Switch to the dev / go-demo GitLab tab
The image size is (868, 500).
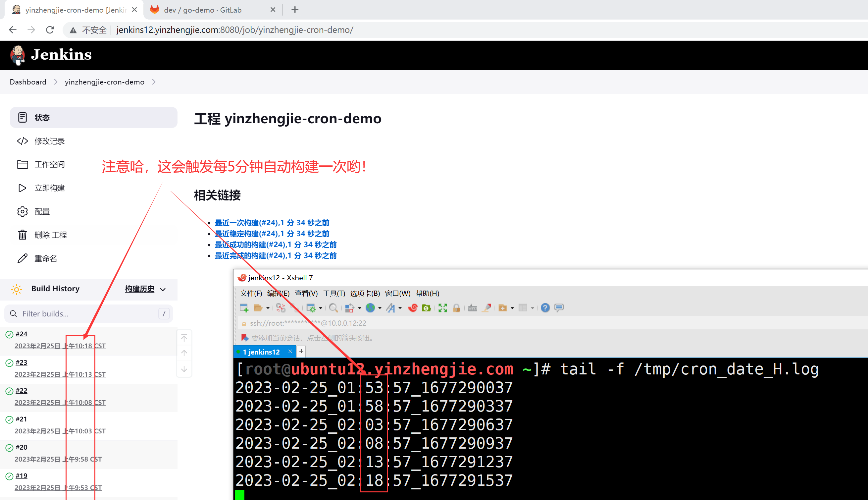click(202, 10)
